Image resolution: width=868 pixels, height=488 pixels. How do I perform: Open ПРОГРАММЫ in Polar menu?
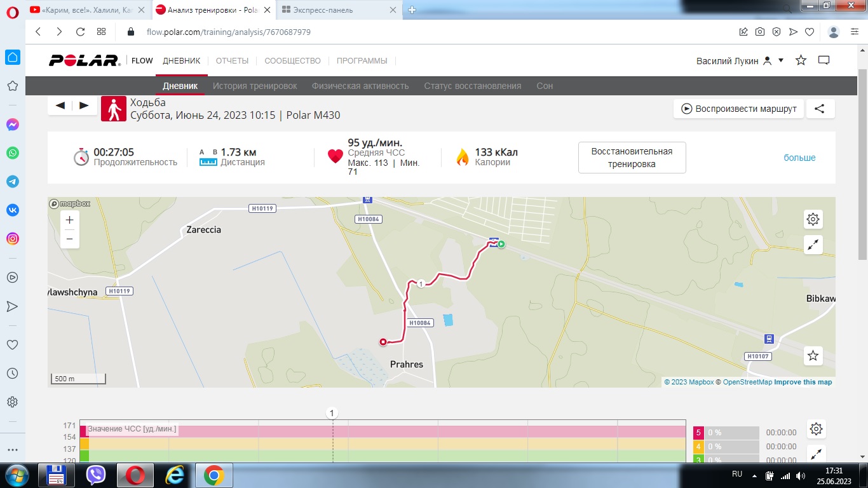coord(362,61)
